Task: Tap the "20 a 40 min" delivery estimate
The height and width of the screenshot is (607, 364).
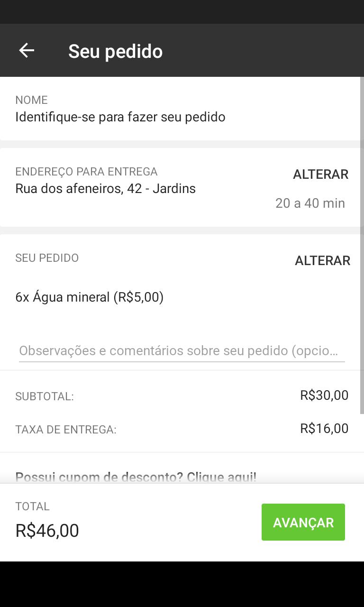Action: pyautogui.click(x=310, y=203)
